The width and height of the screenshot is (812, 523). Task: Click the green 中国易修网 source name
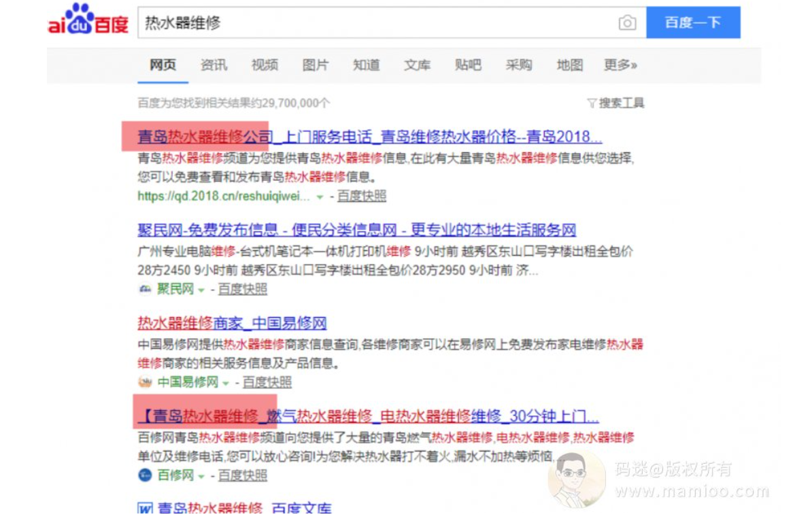(x=188, y=382)
